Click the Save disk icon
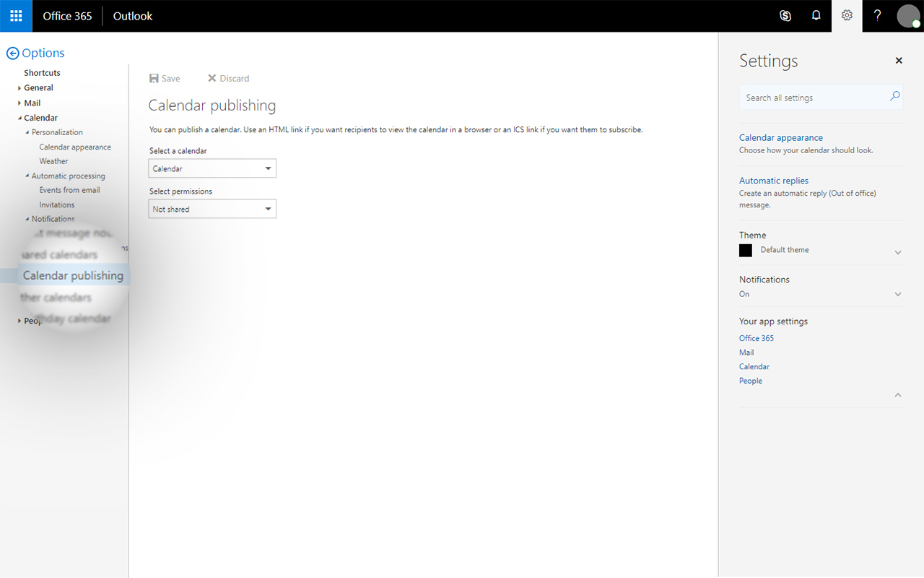The height and width of the screenshot is (578, 924). click(x=154, y=78)
